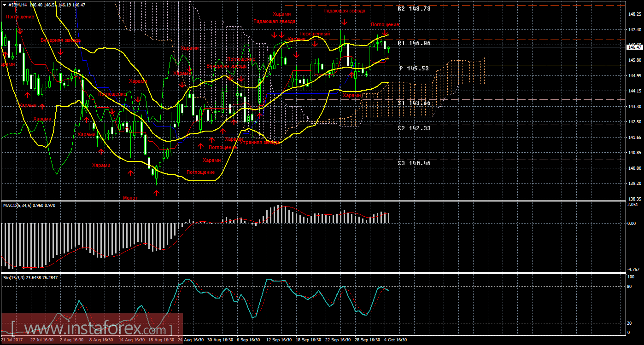Click the 139.20 value on price scale
Viewport: 644px width, 345px height.
634,183
